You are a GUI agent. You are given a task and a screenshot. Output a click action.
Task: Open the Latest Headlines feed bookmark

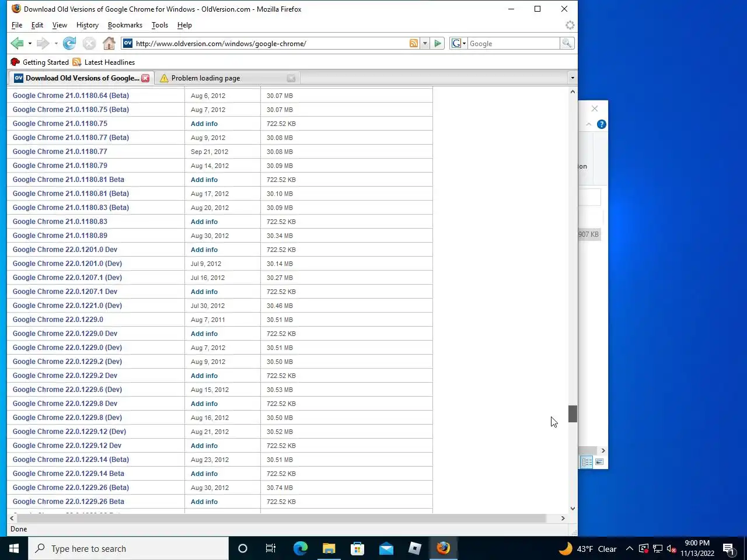[103, 62]
